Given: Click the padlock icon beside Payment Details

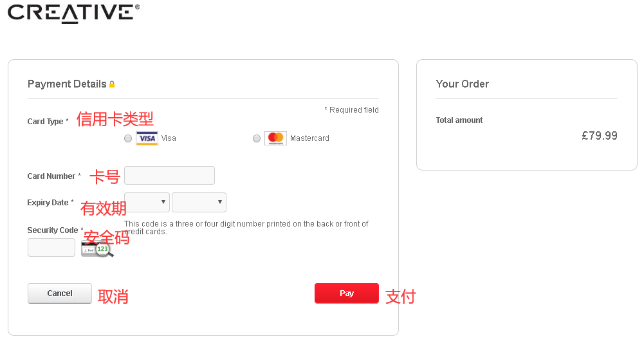Looking at the screenshot, I should 112,84.
